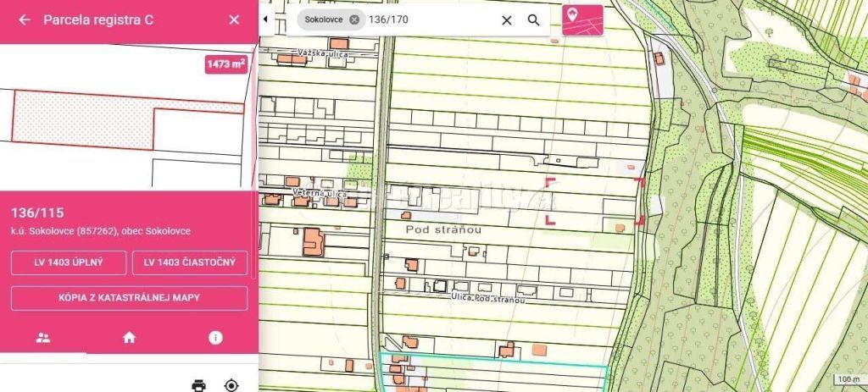This screenshot has width=868, height=392.
Task: Go back from Parcela registra C panel
Action: coord(25,20)
